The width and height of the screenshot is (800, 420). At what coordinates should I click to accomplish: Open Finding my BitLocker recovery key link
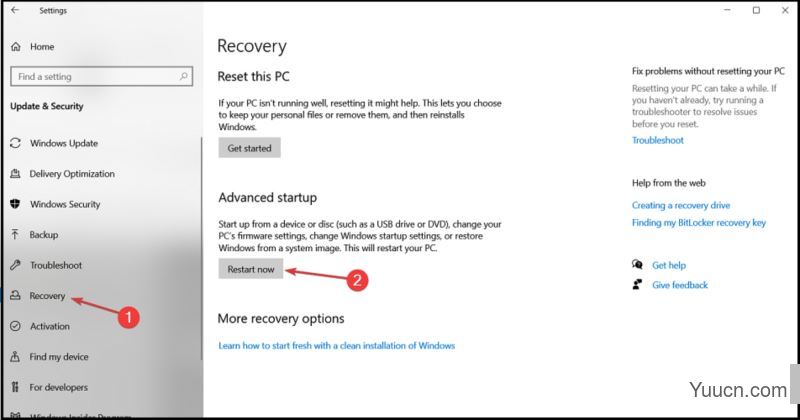(x=698, y=223)
